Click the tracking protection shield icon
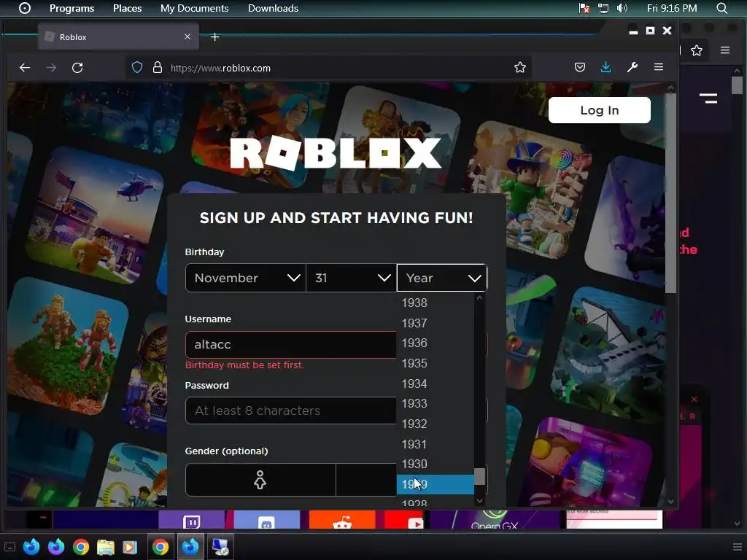The image size is (747, 560). tap(137, 68)
